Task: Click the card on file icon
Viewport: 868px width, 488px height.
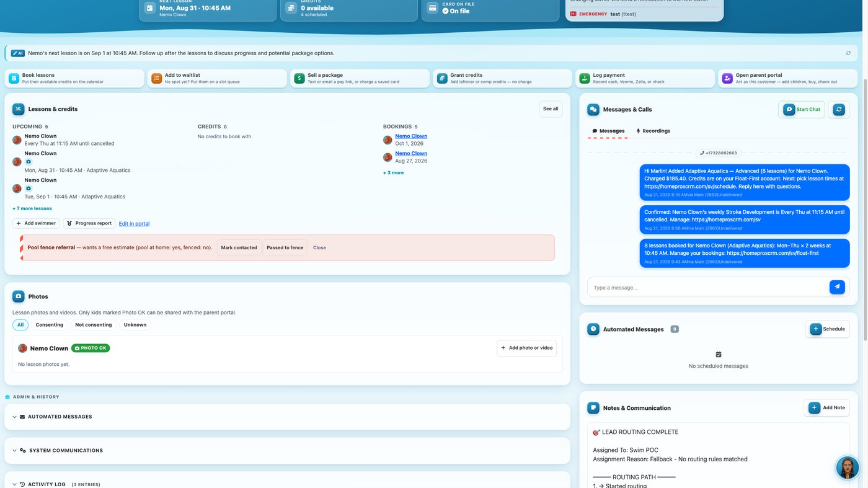Action: (x=433, y=8)
